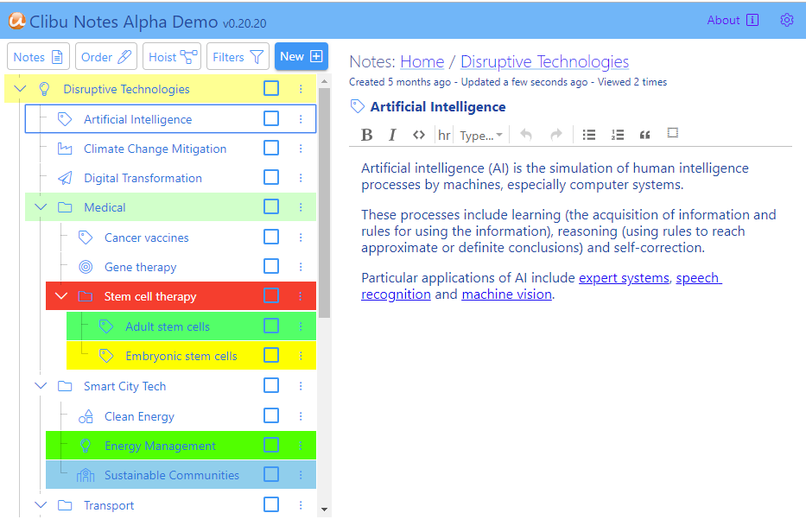Open more options for Transport row
Image resolution: width=806 pixels, height=532 pixels.
point(301,505)
